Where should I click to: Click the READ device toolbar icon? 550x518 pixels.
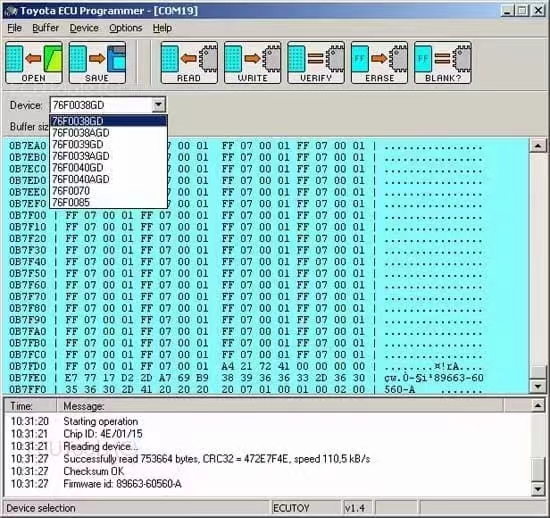[x=189, y=63]
